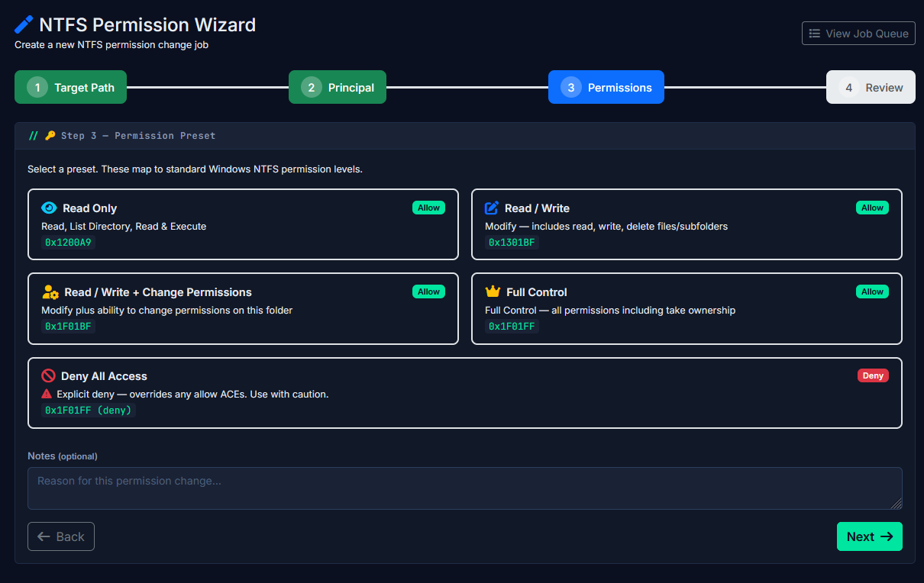
Task: Click the 0x1200A9 access mask code
Action: point(69,243)
